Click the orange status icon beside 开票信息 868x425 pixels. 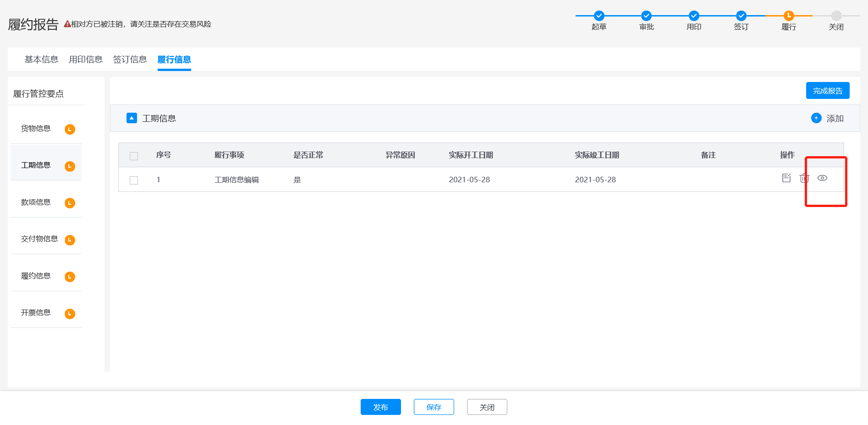pos(70,314)
